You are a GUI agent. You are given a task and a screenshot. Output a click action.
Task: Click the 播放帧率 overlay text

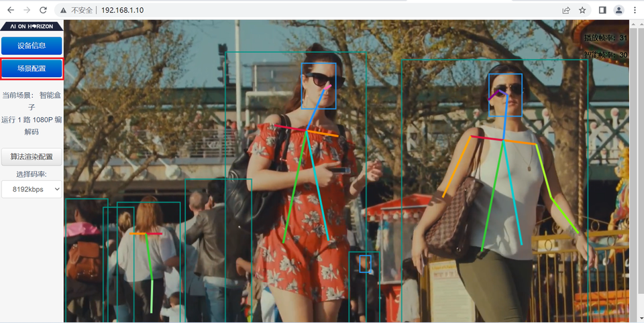(x=606, y=38)
